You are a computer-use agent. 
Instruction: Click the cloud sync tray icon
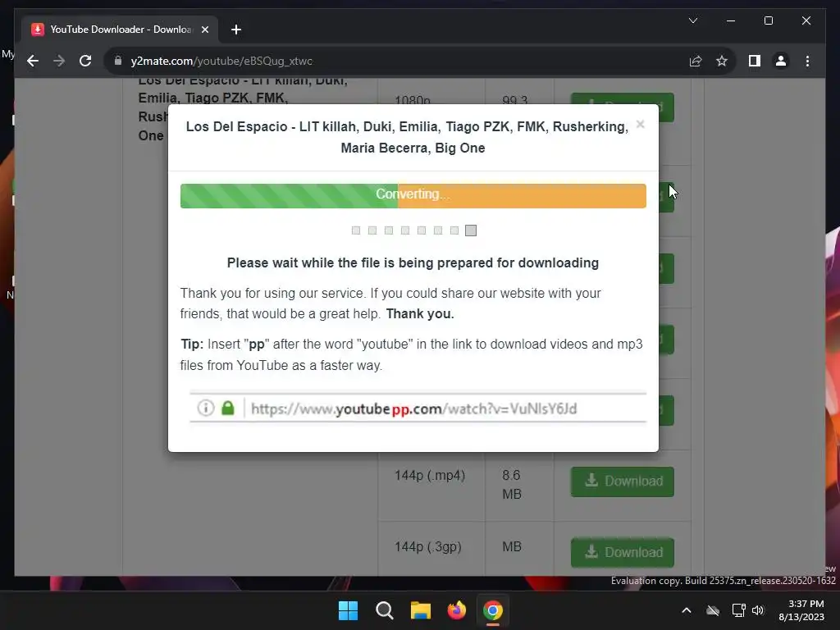pos(713,610)
